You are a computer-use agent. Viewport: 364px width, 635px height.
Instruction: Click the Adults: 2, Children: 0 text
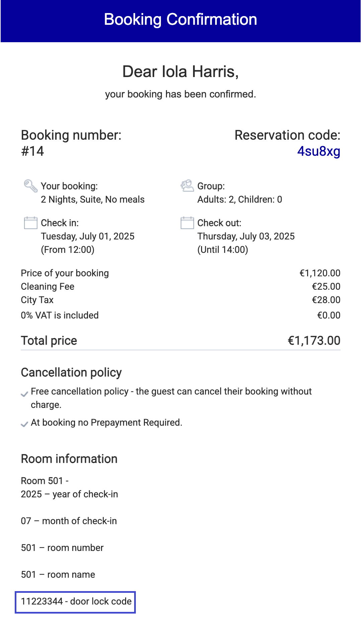(x=240, y=199)
